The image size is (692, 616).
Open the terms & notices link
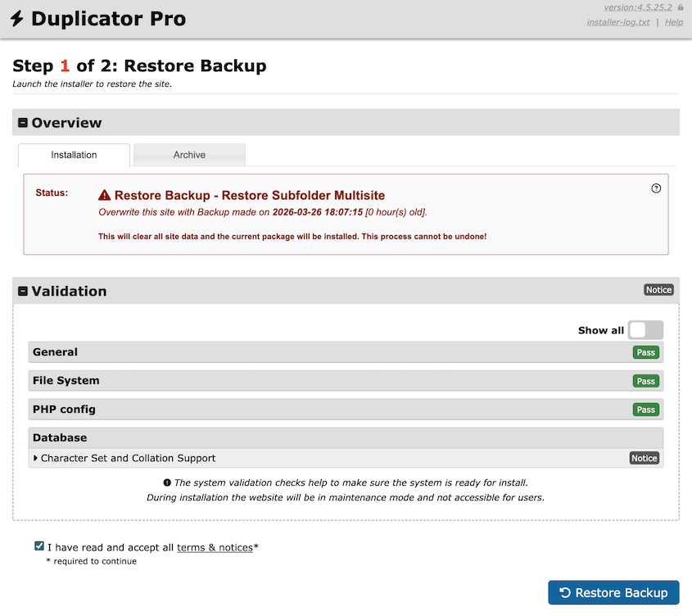pyautogui.click(x=215, y=547)
